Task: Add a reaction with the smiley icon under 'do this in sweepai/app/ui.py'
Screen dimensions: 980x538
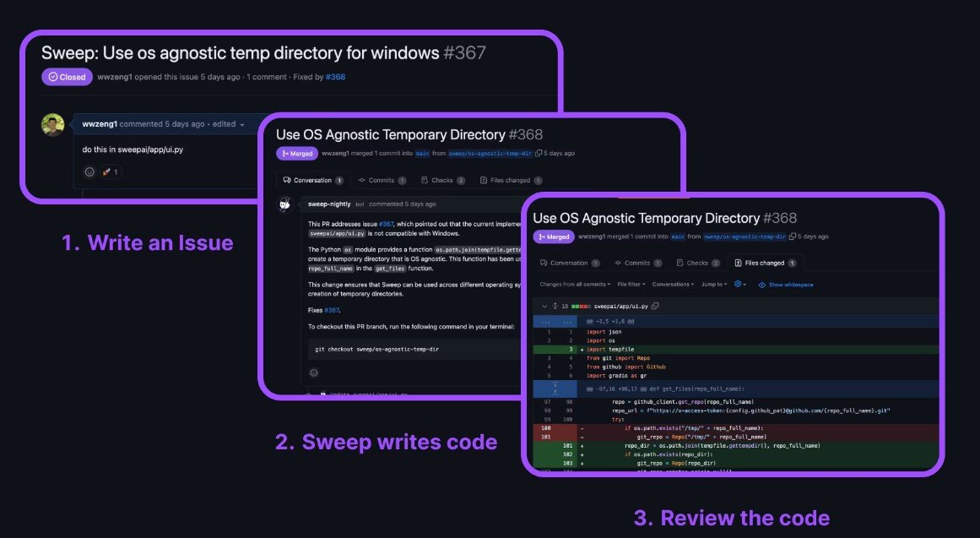Action: (89, 171)
